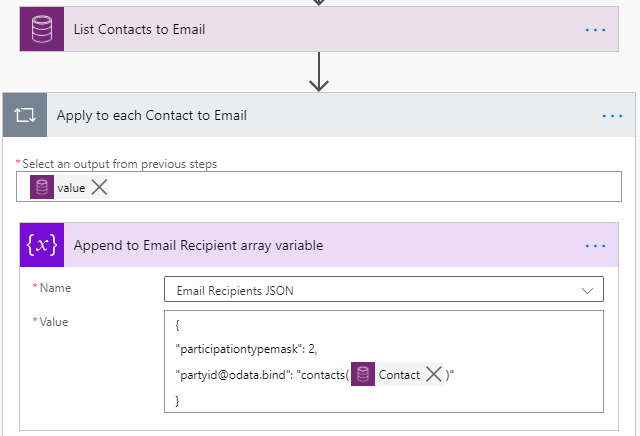
Task: Click the List Contacts to Email database icon
Action: (41, 29)
